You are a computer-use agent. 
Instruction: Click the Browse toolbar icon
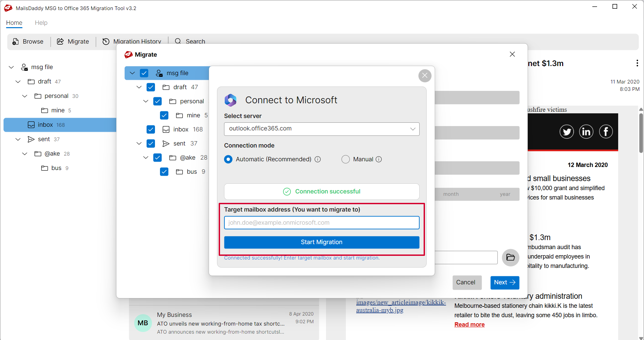point(16,42)
